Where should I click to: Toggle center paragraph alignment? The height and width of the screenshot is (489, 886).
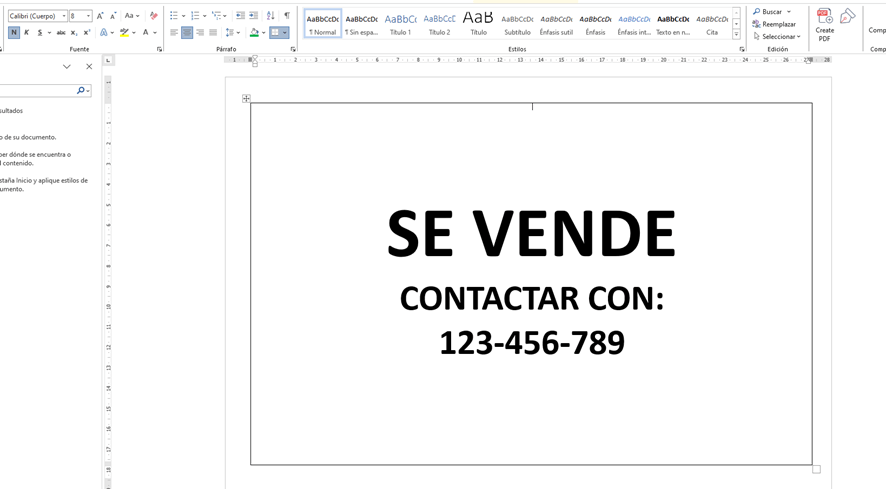[187, 33]
